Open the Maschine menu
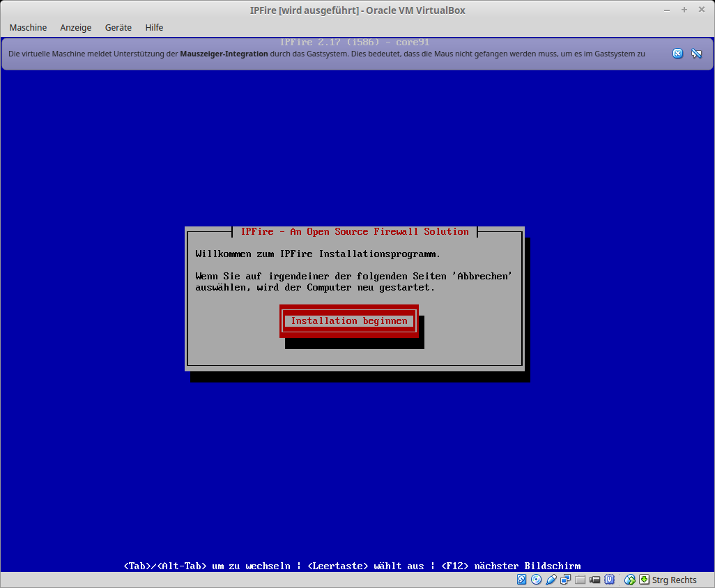The width and height of the screenshot is (715, 588). pyautogui.click(x=28, y=27)
